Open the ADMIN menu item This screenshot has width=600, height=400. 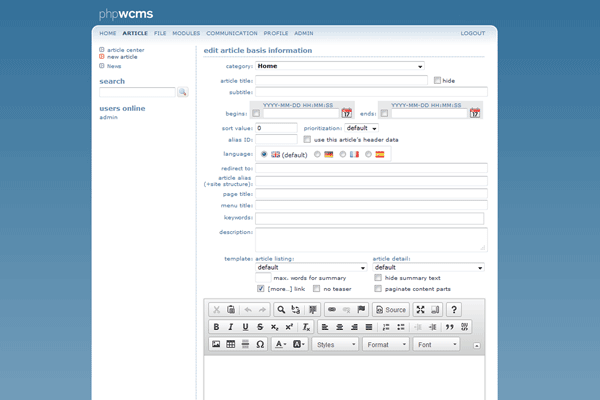(x=304, y=33)
